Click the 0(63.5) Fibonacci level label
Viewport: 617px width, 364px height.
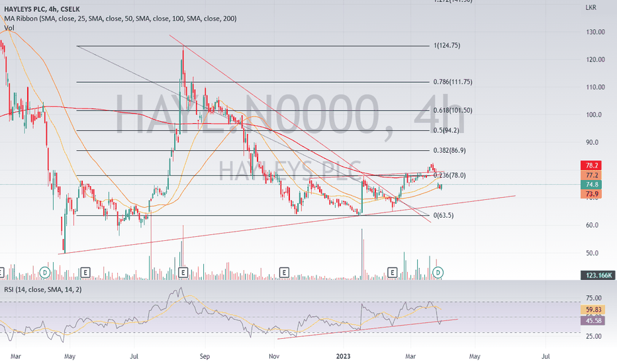pos(443,216)
